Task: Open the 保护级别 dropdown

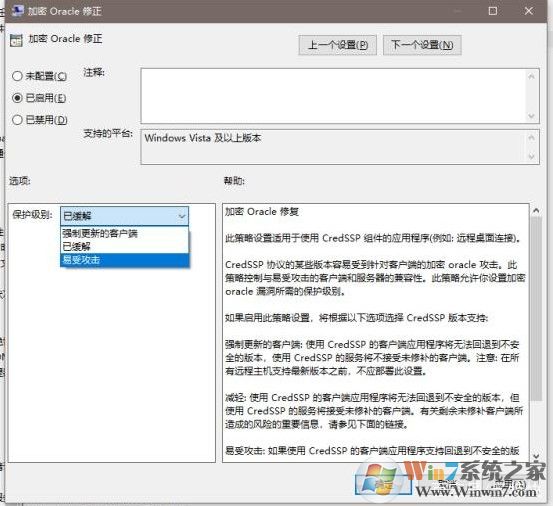Action: point(124,216)
